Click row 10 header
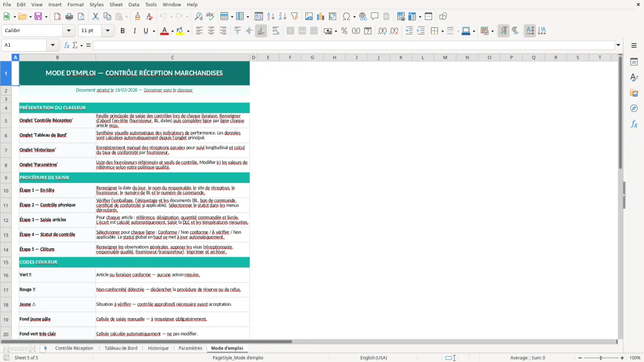644x362 pixels. 6,190
